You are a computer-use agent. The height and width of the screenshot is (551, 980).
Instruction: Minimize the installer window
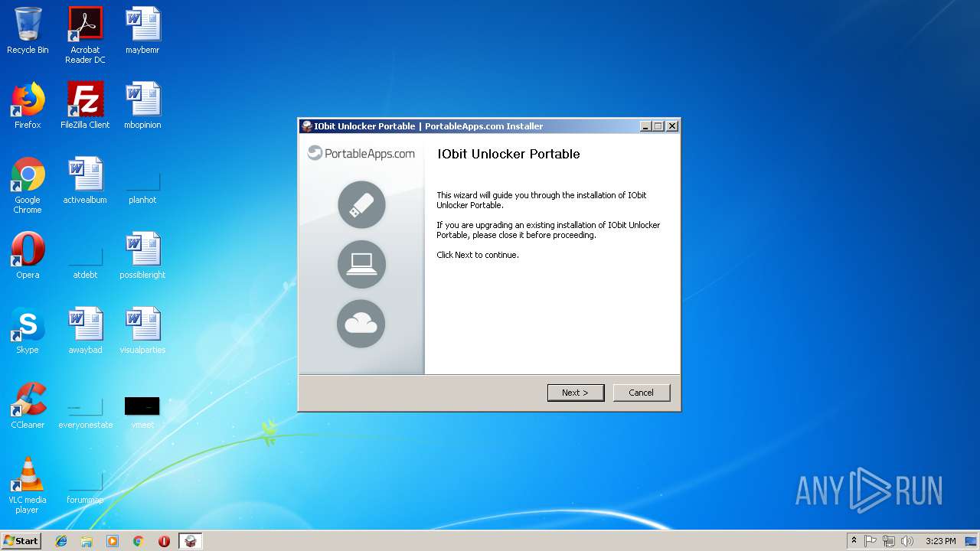coord(645,126)
